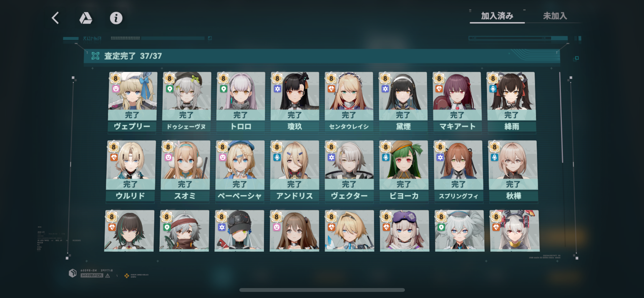Click the purple star icon on 瓊玖
This screenshot has height=298, width=644.
click(277, 89)
